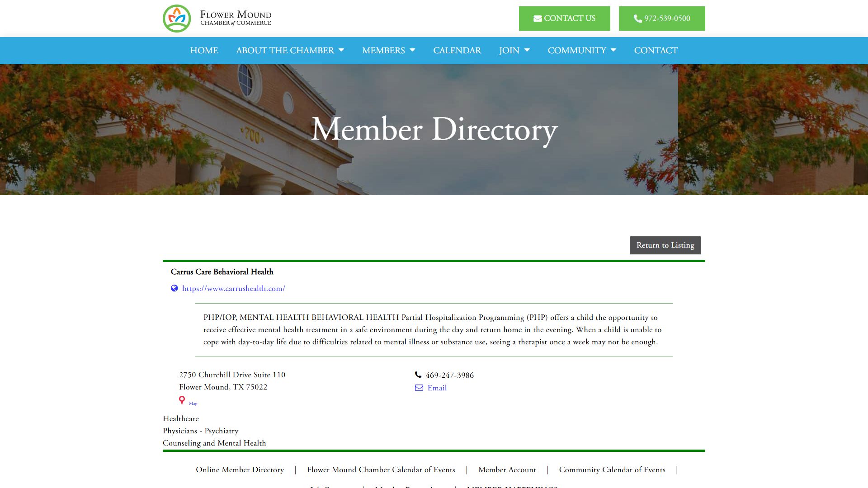Click the phone icon in 972-539-0500 button
Image resolution: width=868 pixels, height=488 pixels.
point(638,19)
